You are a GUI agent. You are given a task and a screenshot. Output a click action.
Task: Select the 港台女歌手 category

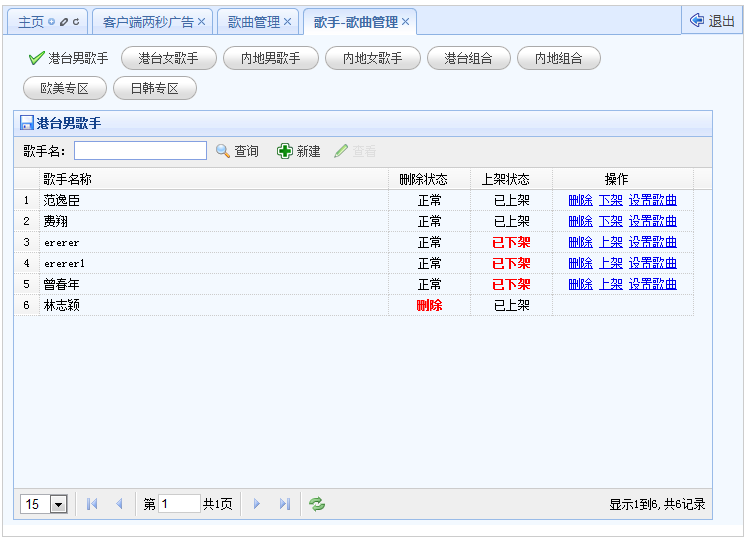tap(168, 59)
